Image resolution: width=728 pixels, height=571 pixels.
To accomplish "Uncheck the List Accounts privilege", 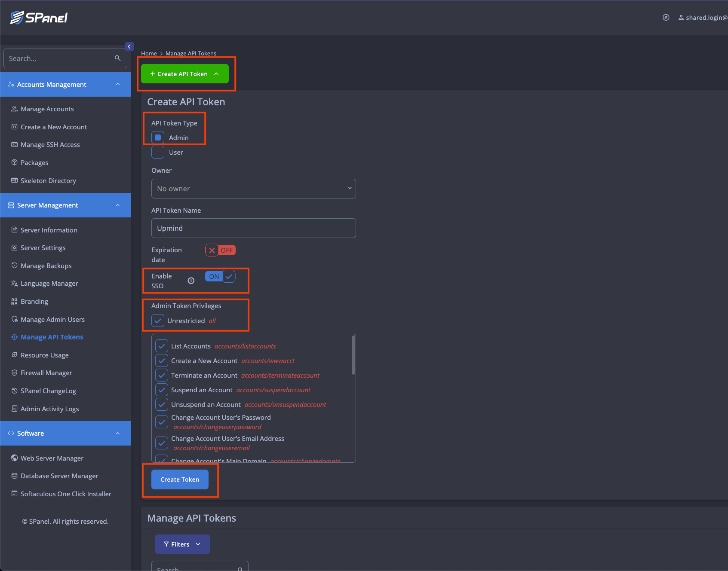I will 162,346.
